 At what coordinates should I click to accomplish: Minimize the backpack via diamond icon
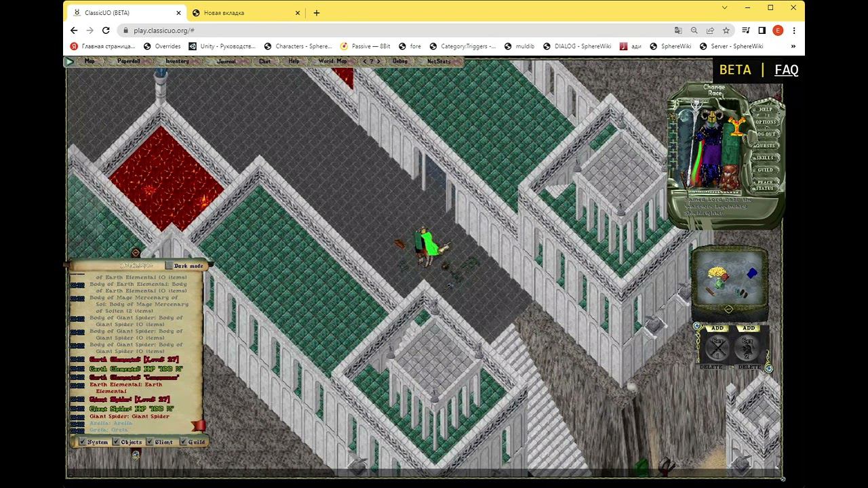tap(728, 309)
